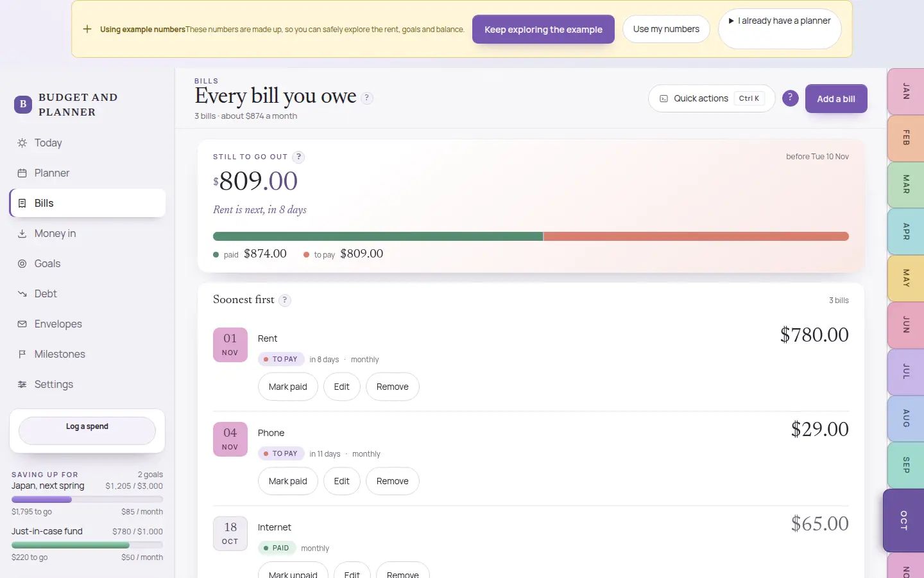Click the Add a bill button

pyautogui.click(x=836, y=99)
